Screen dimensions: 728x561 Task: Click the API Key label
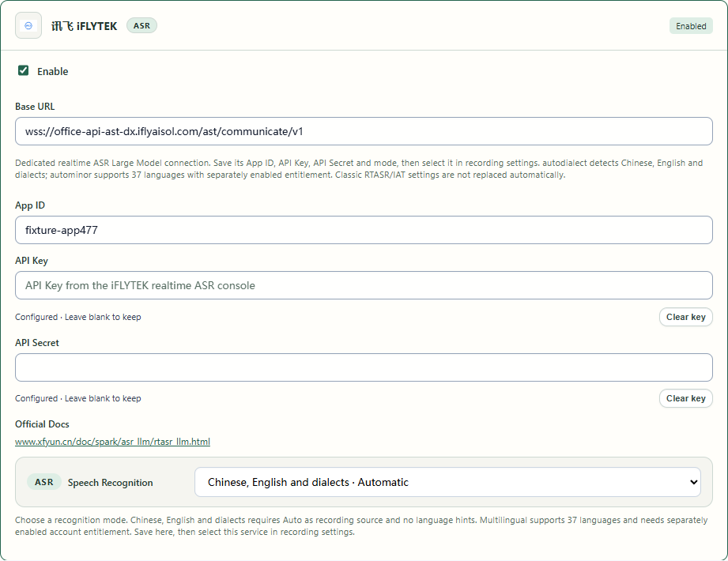[31, 261]
